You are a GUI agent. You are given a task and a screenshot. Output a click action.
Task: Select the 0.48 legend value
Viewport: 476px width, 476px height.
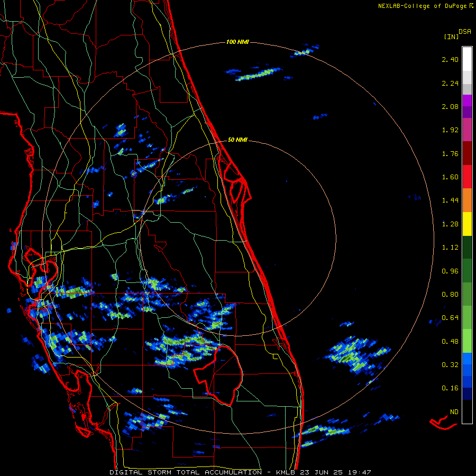[450, 342]
